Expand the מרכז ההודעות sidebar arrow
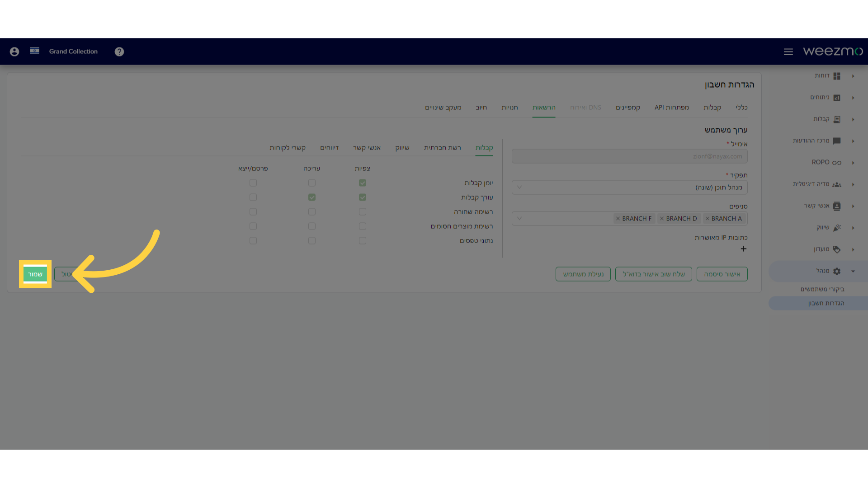 pyautogui.click(x=853, y=141)
